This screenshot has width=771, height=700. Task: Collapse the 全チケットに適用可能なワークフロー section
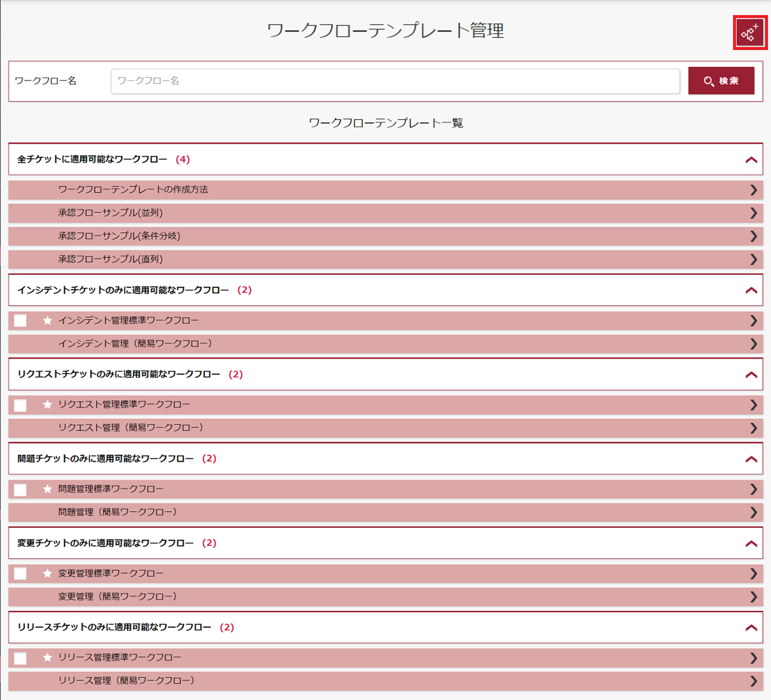tap(751, 159)
